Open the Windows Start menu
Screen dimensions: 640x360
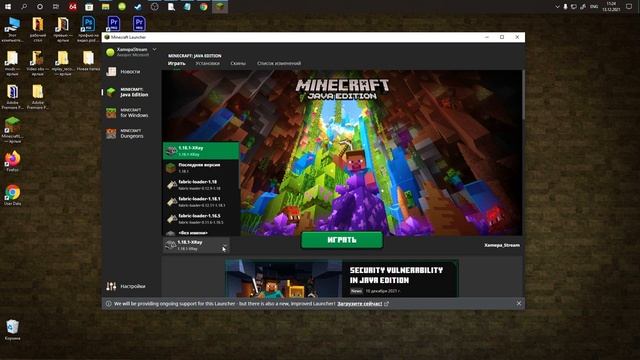[8, 7]
